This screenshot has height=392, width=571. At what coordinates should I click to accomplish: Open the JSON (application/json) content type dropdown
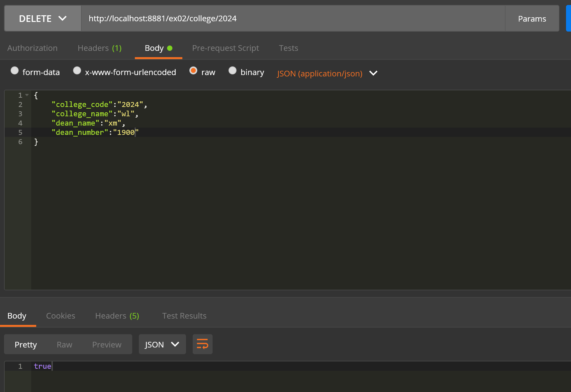tap(327, 73)
